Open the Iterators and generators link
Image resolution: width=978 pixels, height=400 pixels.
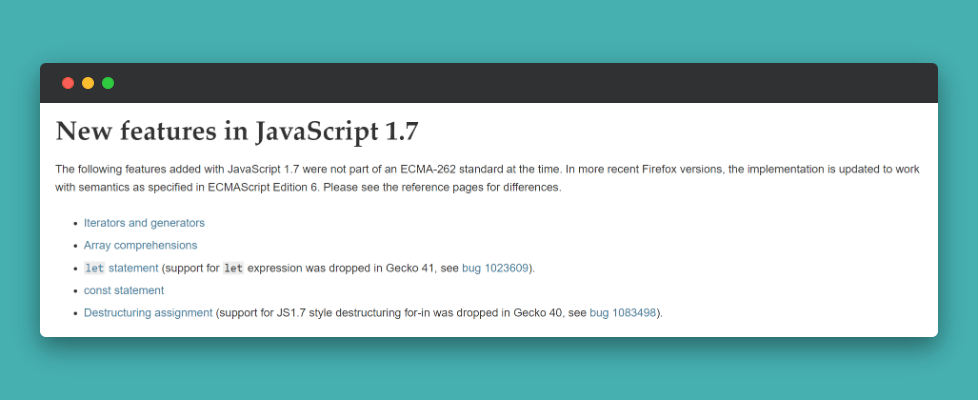pyautogui.click(x=144, y=223)
